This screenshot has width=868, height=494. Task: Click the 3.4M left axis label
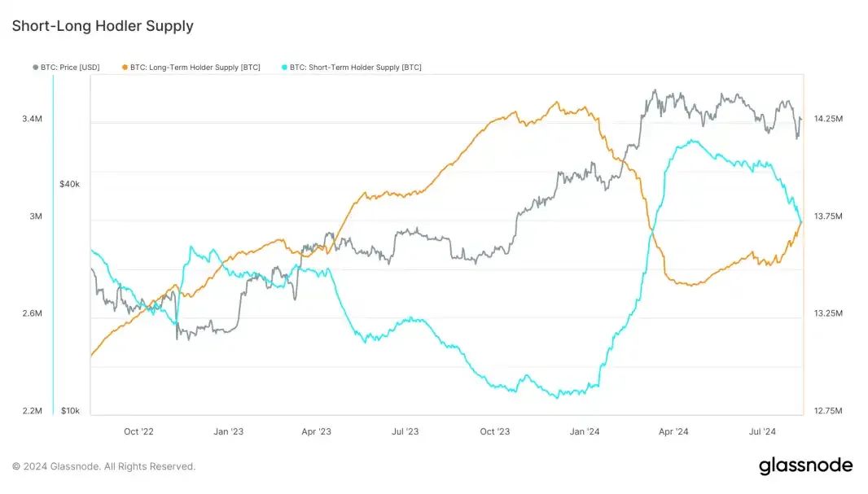pyautogui.click(x=32, y=118)
